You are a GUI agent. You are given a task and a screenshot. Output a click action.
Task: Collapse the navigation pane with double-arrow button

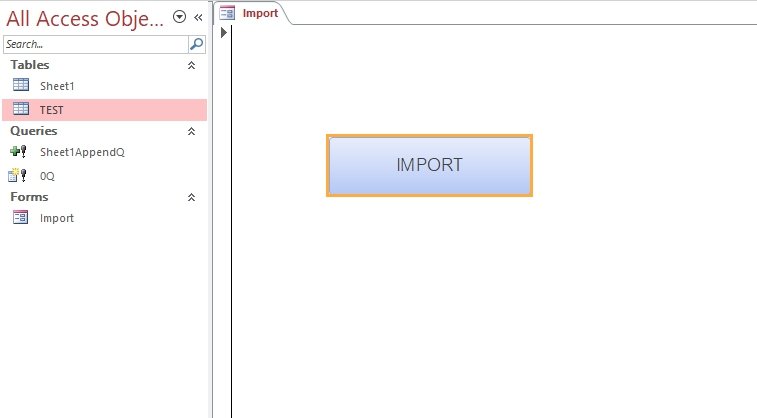pos(198,17)
